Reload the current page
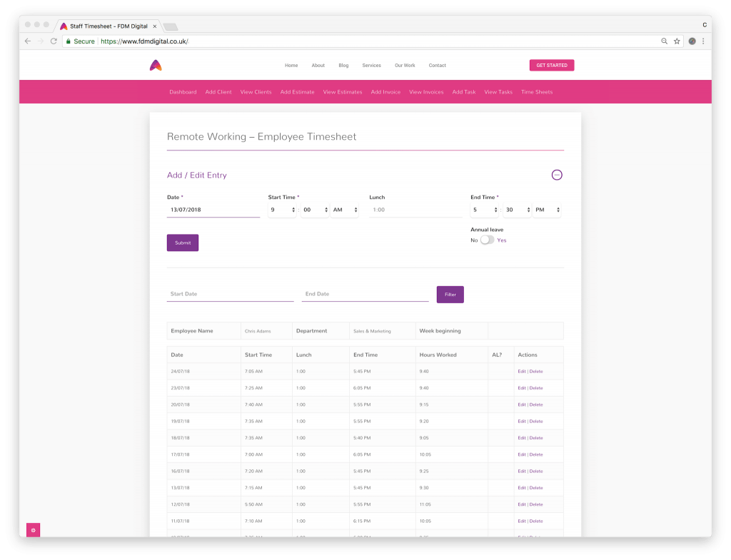 click(54, 41)
